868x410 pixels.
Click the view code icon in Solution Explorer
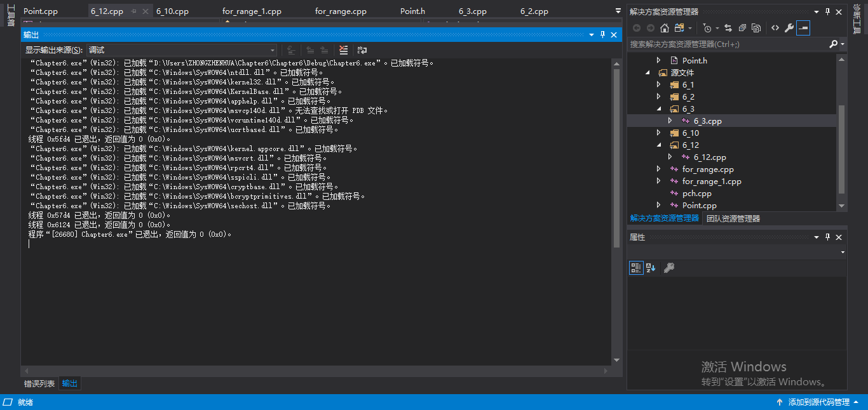click(775, 28)
